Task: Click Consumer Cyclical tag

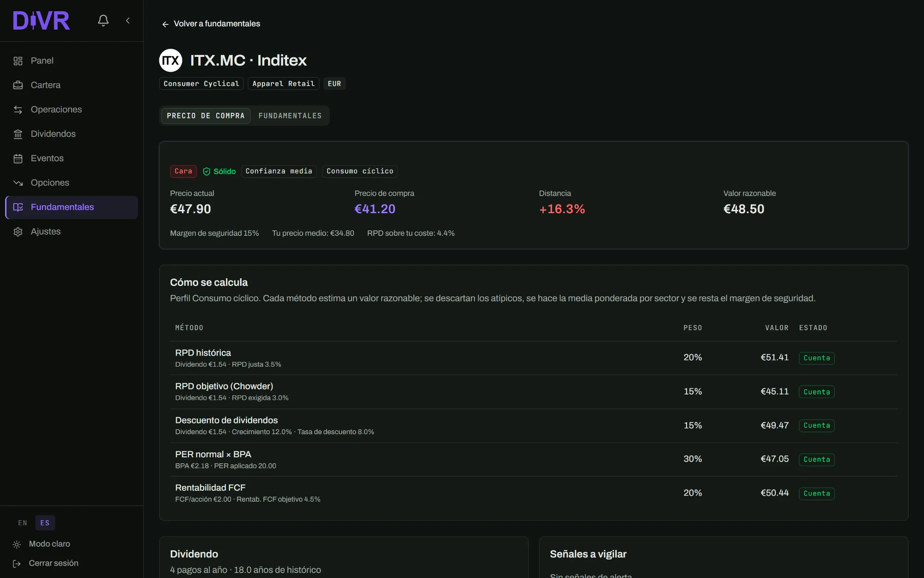Action: 201,84
